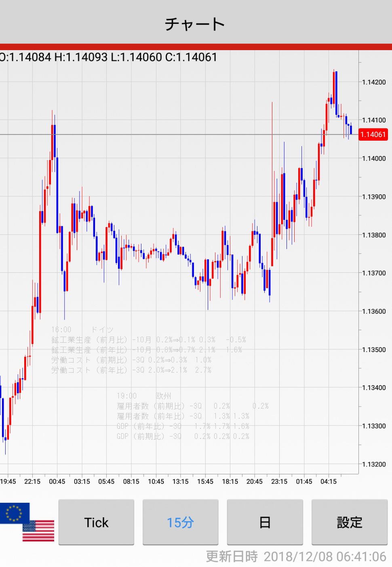Tap the 更新日時 update timestamp

click(296, 556)
